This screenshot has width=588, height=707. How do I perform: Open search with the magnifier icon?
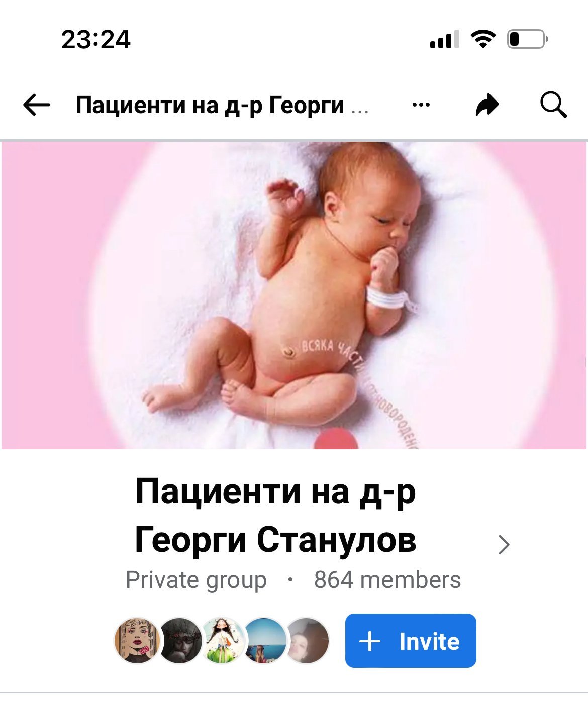(x=553, y=105)
